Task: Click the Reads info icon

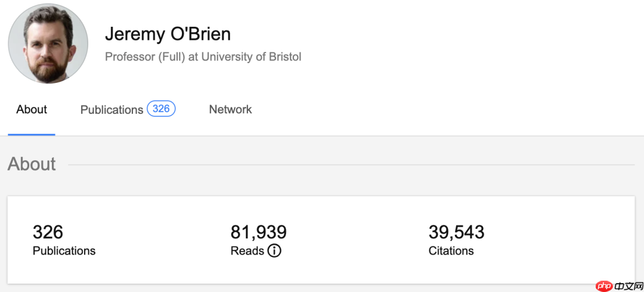Action: click(274, 251)
